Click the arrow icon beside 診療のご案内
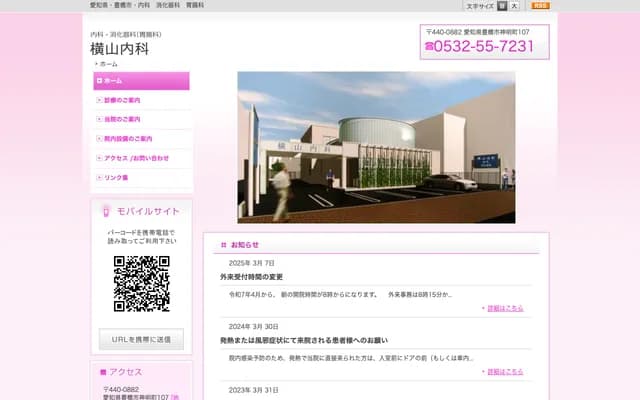The width and height of the screenshot is (640, 400). [x=99, y=100]
